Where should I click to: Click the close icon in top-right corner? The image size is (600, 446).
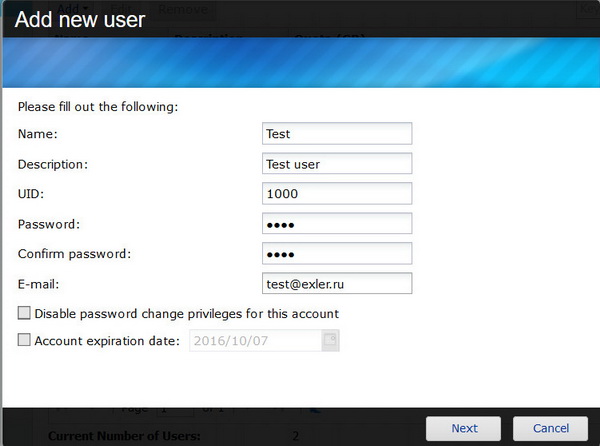coord(587,9)
